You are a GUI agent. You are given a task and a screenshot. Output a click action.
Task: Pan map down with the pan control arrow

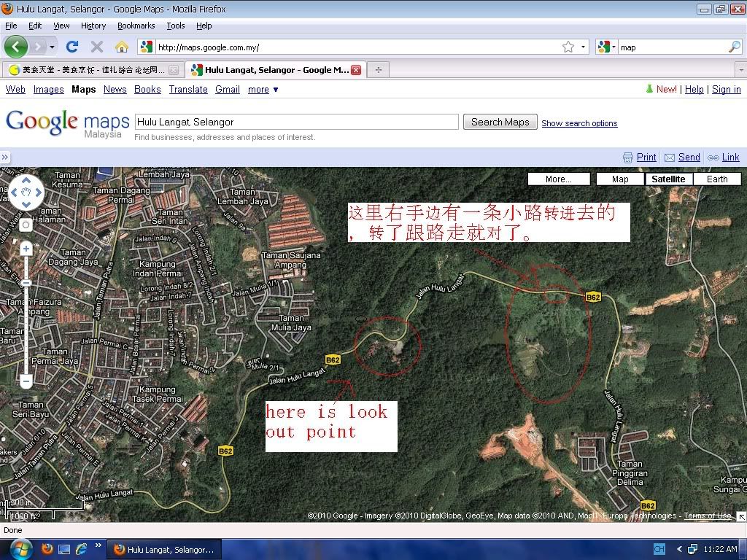coord(26,204)
